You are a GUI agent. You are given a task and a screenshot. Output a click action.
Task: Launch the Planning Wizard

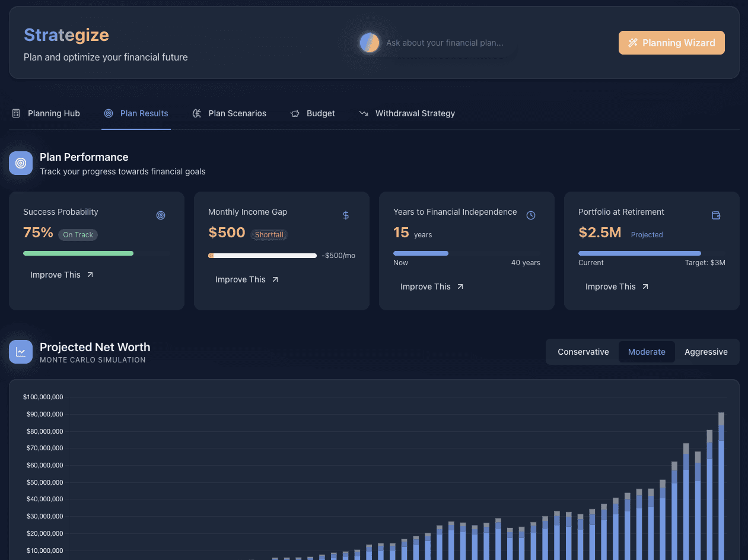pos(671,43)
